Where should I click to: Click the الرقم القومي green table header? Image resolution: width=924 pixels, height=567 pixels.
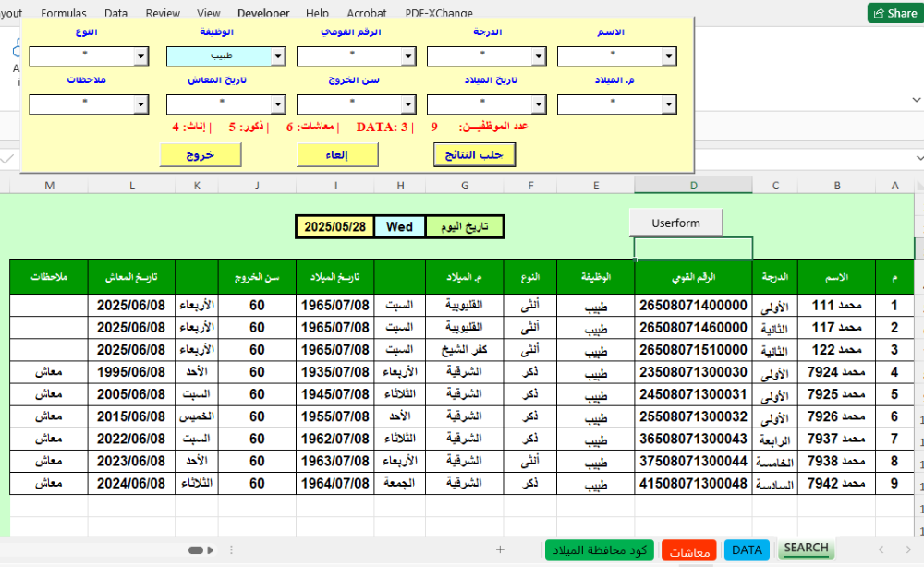[694, 277]
